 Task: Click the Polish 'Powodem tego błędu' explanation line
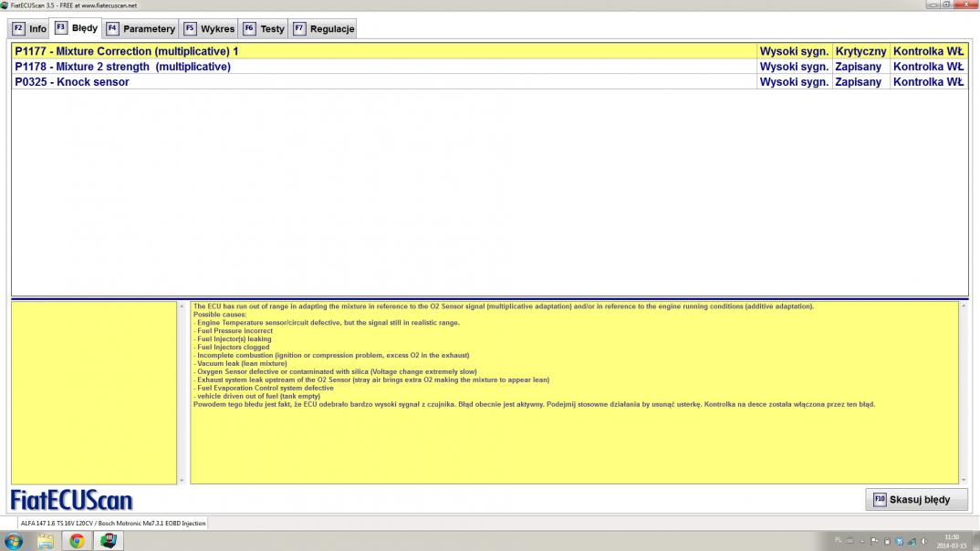click(534, 404)
